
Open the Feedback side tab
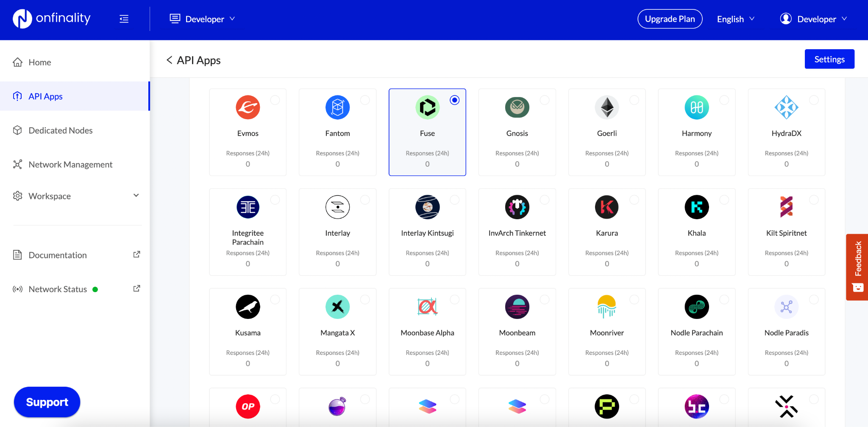click(x=857, y=267)
